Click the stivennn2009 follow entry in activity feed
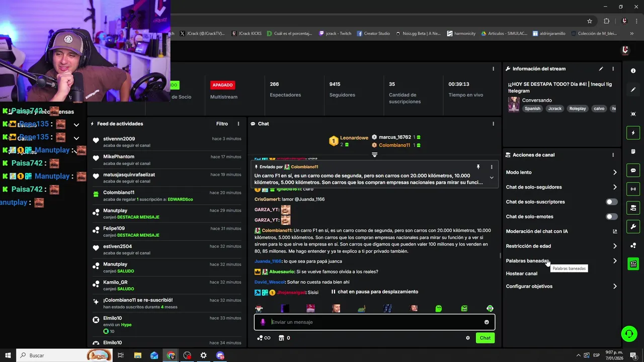 pos(167,142)
